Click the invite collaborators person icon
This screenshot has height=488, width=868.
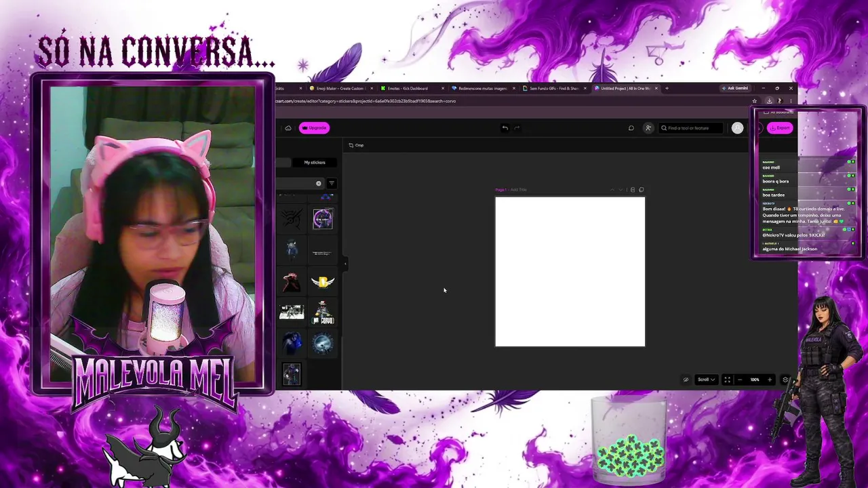(x=648, y=127)
